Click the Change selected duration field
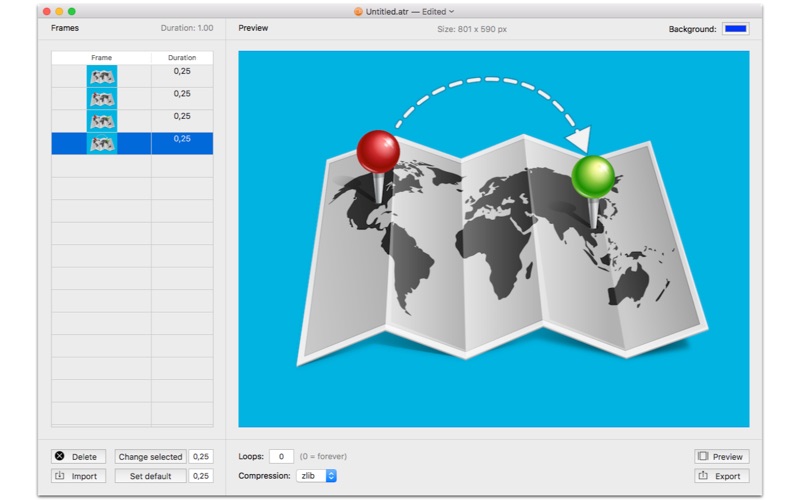This screenshot has width=800, height=500. pyautogui.click(x=201, y=457)
